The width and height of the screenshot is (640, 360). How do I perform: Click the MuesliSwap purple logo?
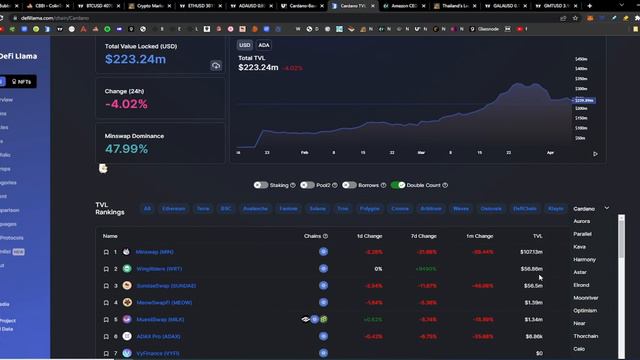tap(127, 319)
